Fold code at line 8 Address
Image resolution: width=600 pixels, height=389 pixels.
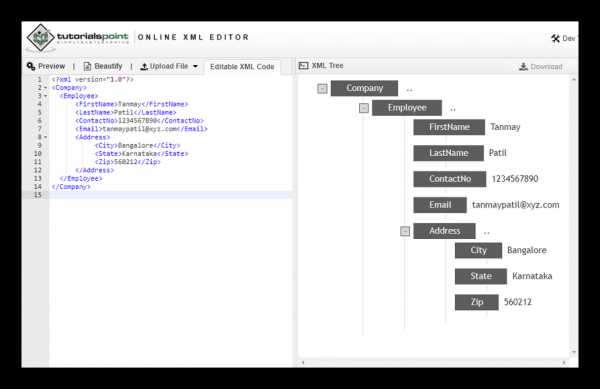[x=45, y=137]
